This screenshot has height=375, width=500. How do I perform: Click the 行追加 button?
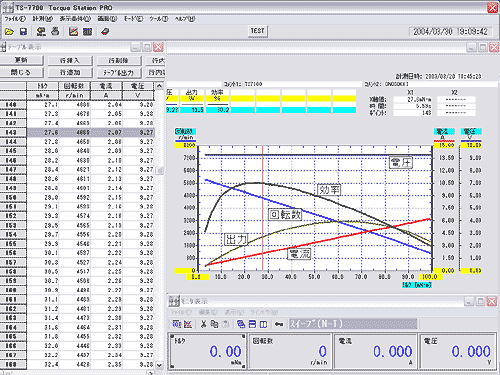[70, 72]
